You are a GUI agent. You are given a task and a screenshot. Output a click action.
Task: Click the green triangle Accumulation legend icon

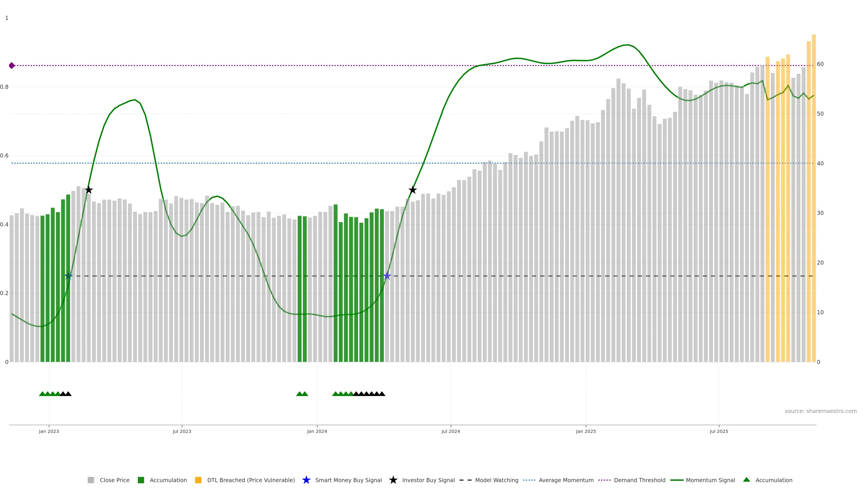click(x=746, y=480)
